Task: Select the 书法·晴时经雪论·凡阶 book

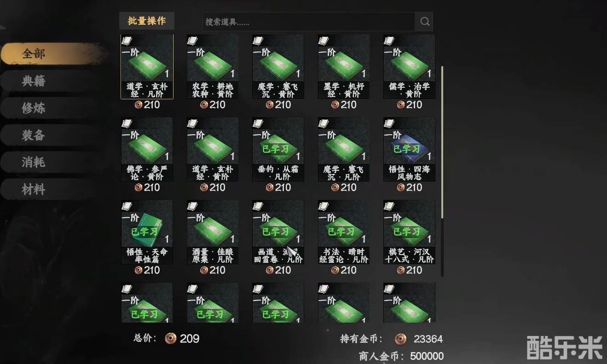Action: tap(344, 232)
